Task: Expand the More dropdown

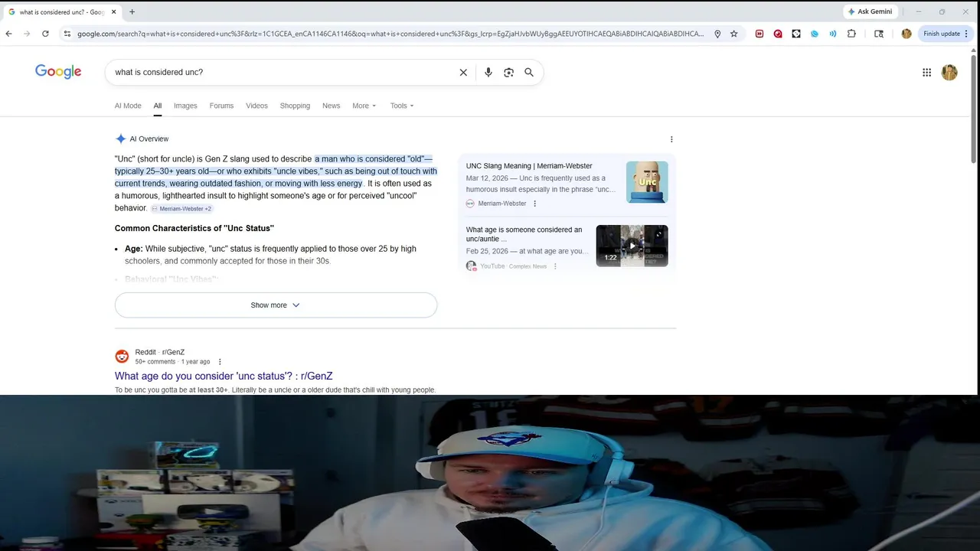Action: click(x=364, y=106)
